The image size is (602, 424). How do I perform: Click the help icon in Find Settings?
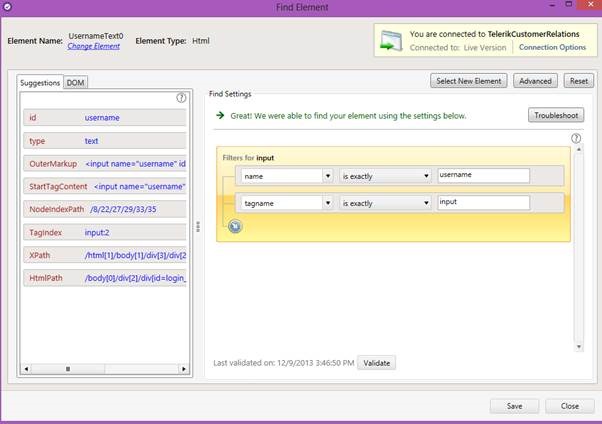tap(576, 138)
